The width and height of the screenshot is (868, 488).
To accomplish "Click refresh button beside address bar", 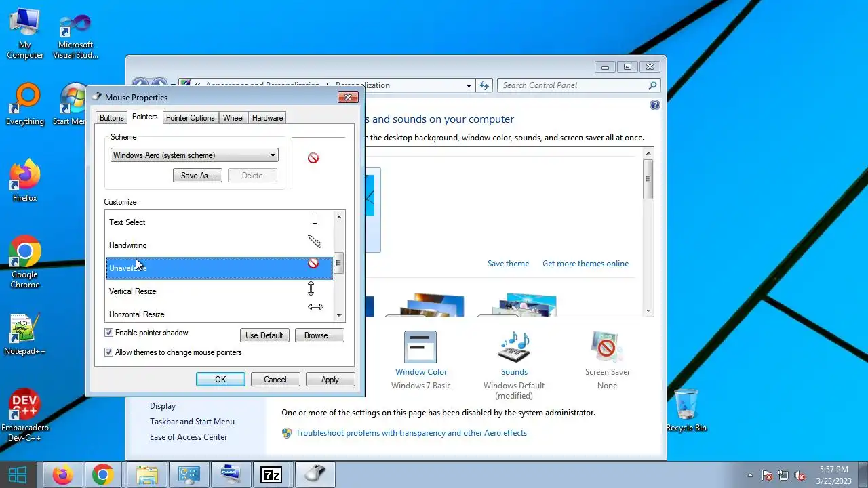I will [x=484, y=85].
